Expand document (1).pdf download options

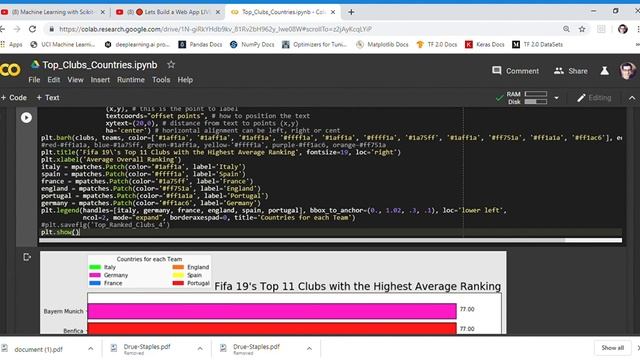click(x=91, y=349)
